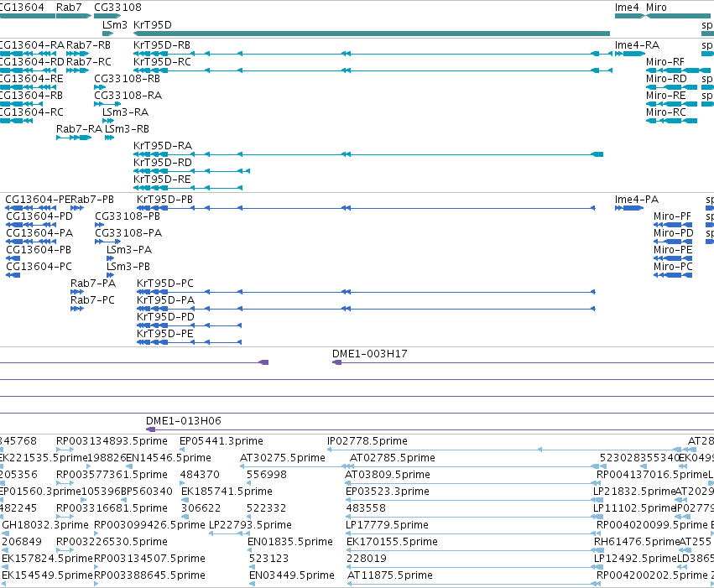Screen dimensions: 714x588
Task: Click transcript Rab7-RA label
Action: point(79,129)
